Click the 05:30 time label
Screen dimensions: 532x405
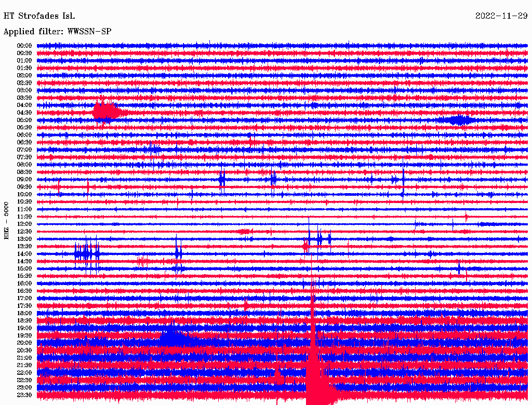(x=24, y=127)
